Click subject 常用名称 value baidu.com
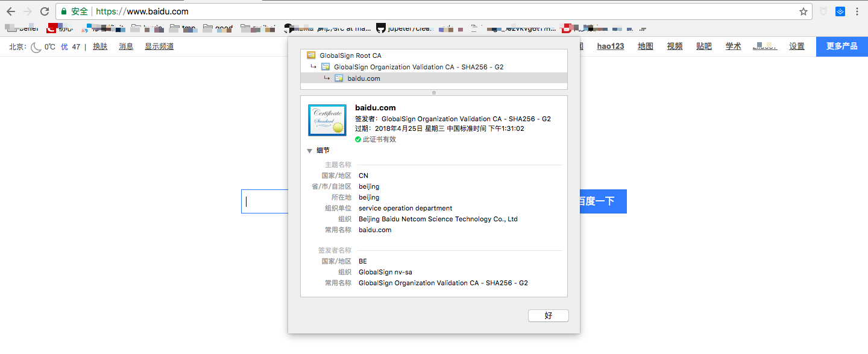The height and width of the screenshot is (354, 868). pyautogui.click(x=375, y=230)
